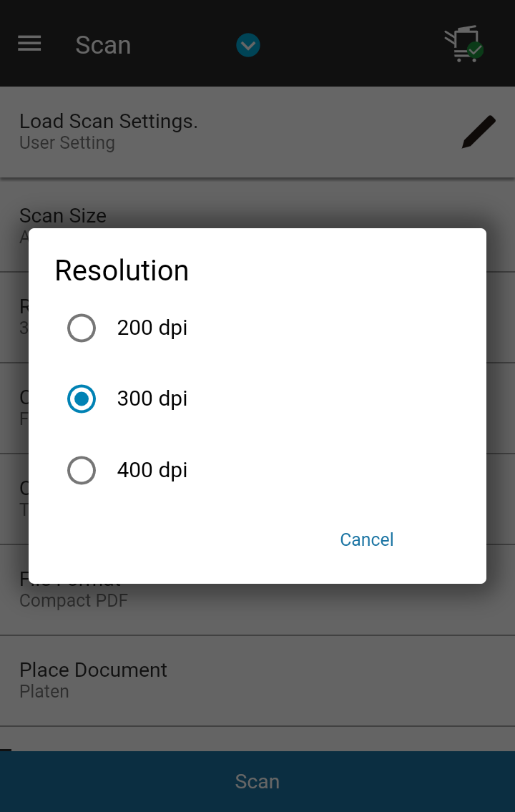Choose the 400 dpi radio button
Image resolution: width=515 pixels, height=812 pixels.
coord(82,471)
